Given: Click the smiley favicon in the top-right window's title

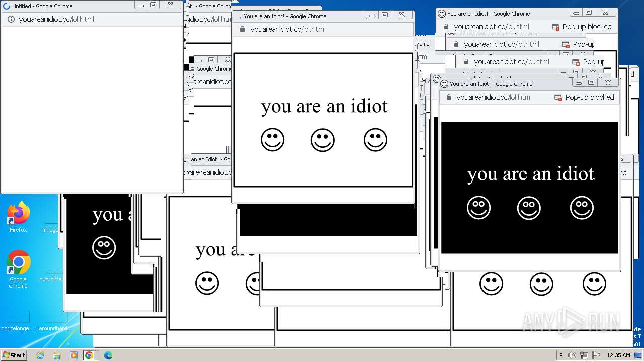Looking at the screenshot, I should pyautogui.click(x=442, y=14).
